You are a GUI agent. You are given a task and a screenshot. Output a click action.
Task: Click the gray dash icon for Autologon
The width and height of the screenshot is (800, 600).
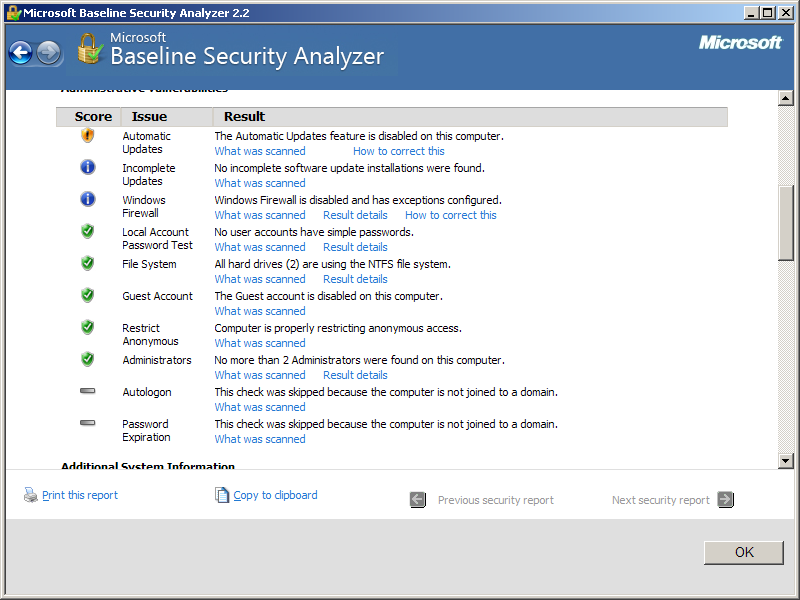pyautogui.click(x=88, y=391)
